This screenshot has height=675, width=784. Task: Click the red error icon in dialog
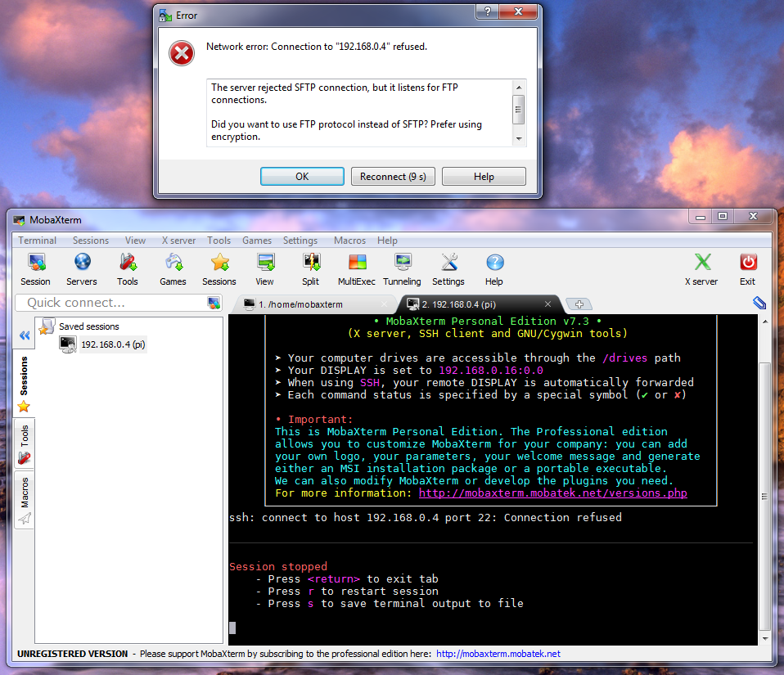click(182, 53)
